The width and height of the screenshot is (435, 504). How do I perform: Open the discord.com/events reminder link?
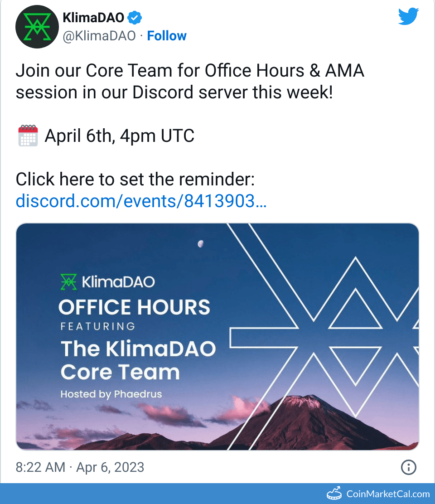pos(141,201)
